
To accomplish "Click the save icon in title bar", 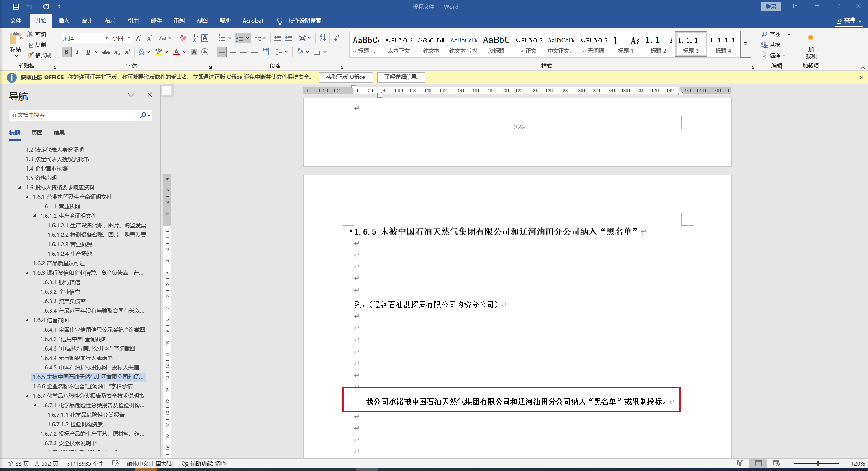I will click(16, 7).
